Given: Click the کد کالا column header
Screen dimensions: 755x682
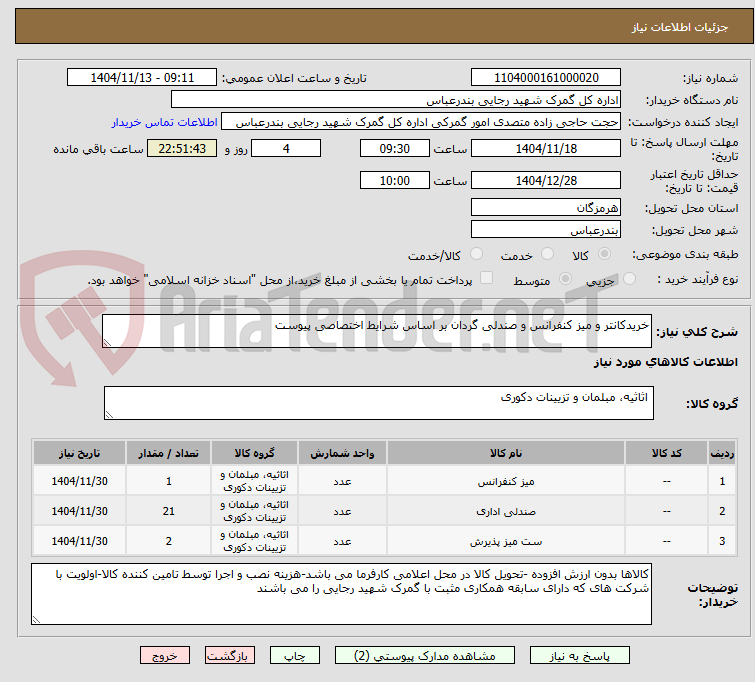Looking at the screenshot, I should pyautogui.click(x=666, y=453).
